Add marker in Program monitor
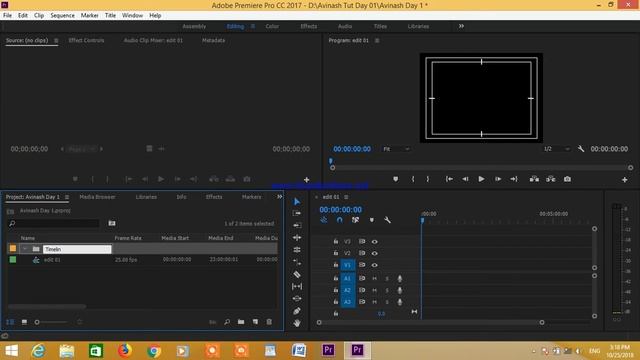Viewport: 640px width, 360px height. coord(396,179)
